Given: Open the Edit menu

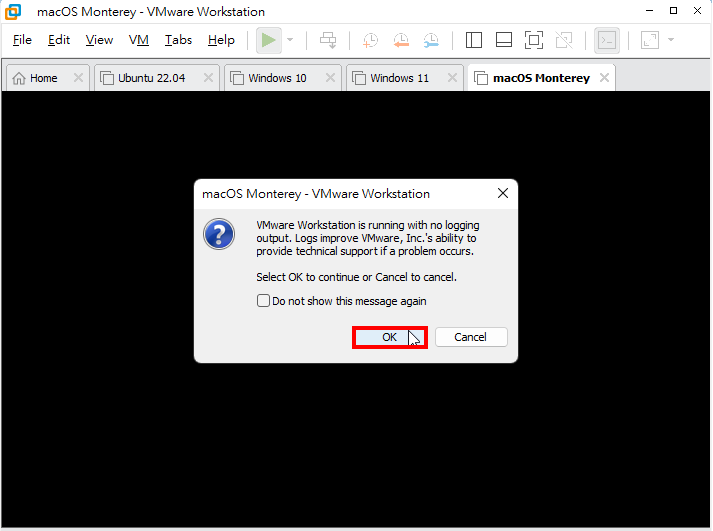Looking at the screenshot, I should [59, 40].
